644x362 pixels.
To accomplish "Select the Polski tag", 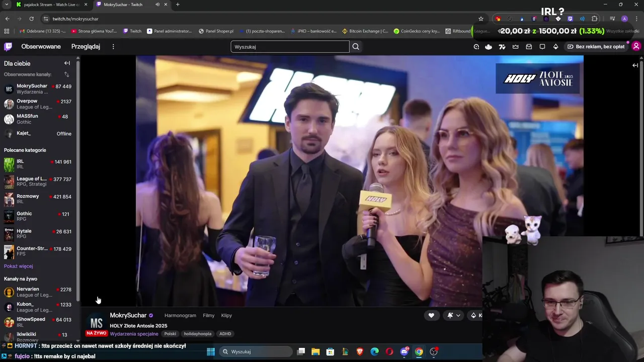I will pos(170,334).
